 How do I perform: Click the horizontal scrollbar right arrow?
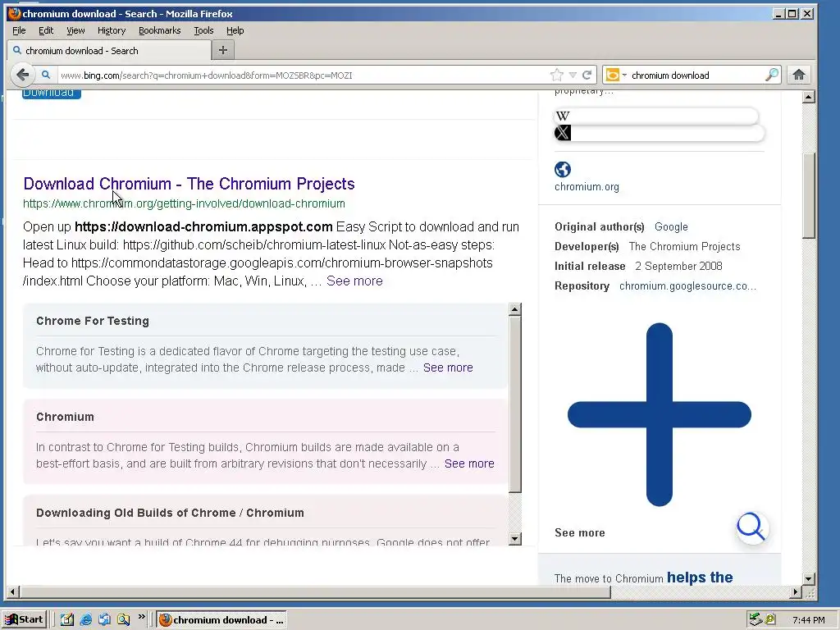pos(796,592)
